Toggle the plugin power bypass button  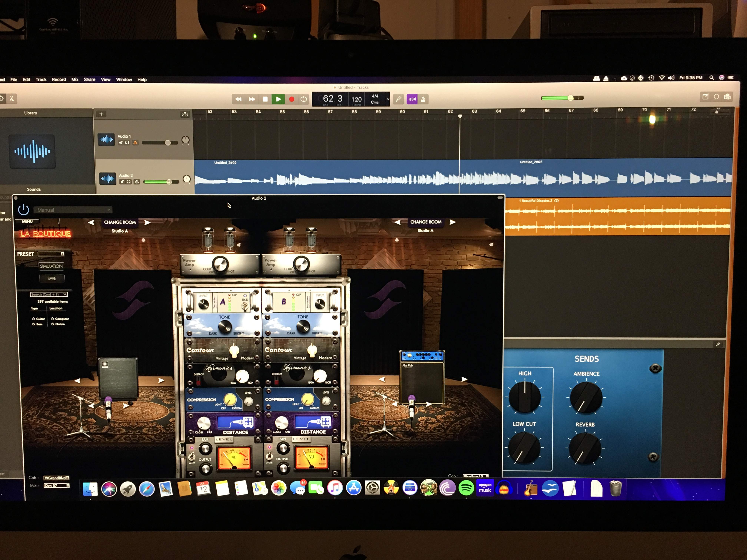(x=23, y=210)
